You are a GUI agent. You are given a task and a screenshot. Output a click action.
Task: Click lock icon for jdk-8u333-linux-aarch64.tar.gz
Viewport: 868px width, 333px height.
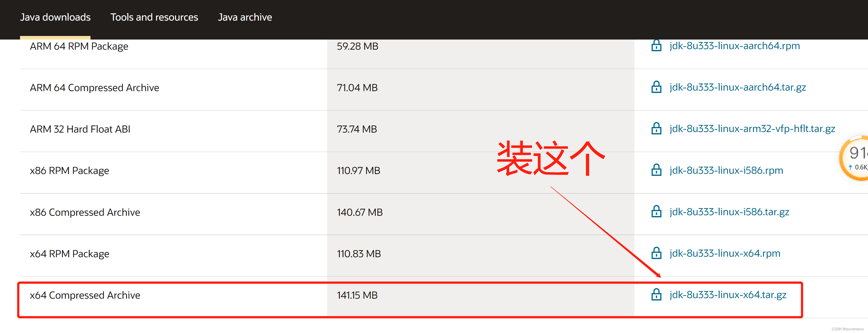[x=656, y=87]
